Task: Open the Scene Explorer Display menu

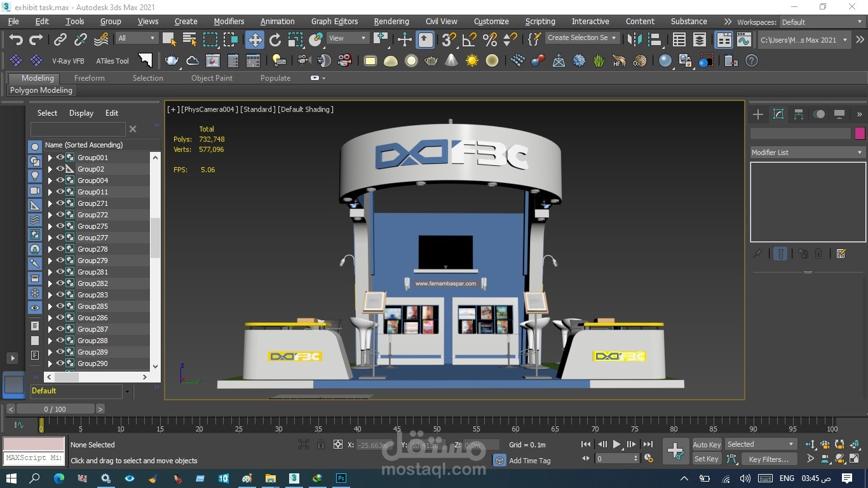Action: click(x=81, y=113)
